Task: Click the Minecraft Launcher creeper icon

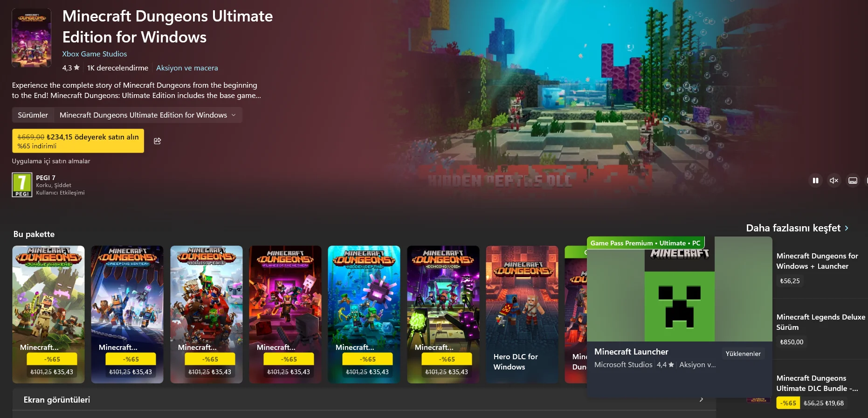Action: point(680,294)
